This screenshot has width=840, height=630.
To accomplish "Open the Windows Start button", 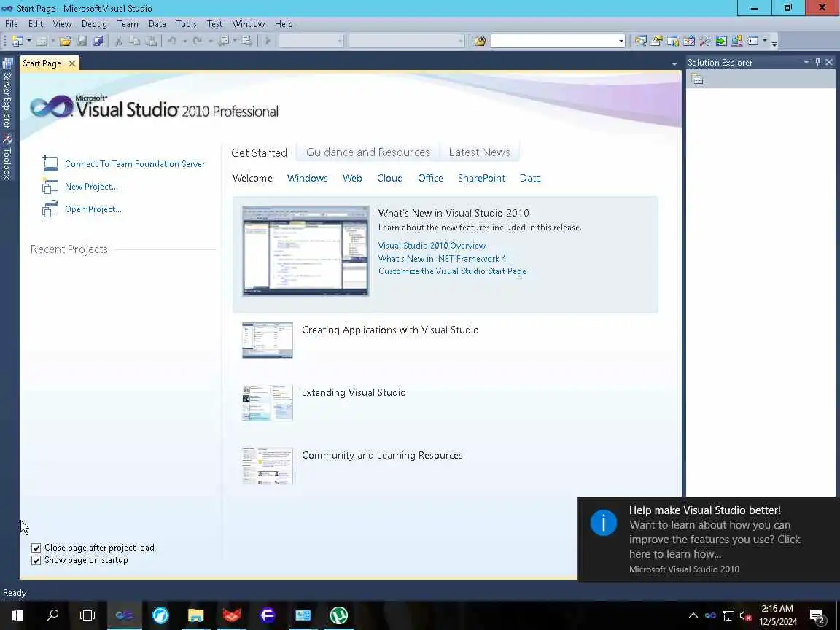I will (17, 615).
